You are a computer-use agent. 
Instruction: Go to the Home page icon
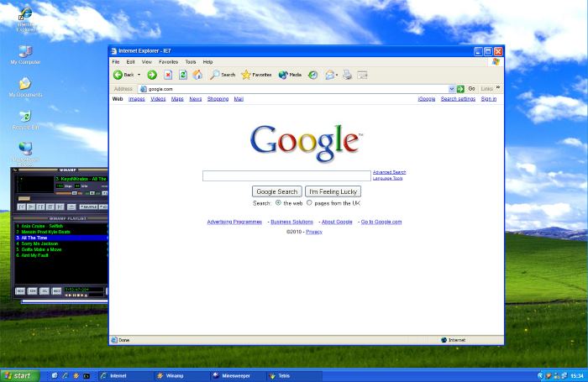(x=197, y=75)
